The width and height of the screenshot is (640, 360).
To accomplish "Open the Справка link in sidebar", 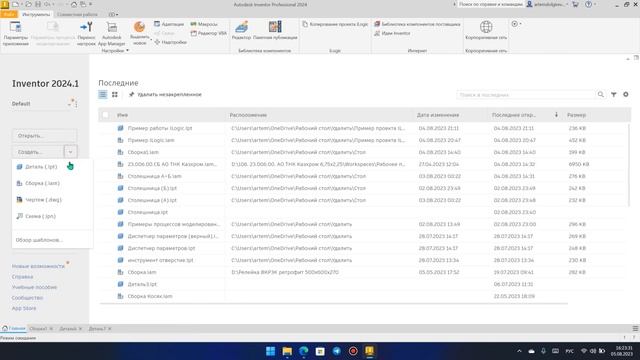I will 22,277.
